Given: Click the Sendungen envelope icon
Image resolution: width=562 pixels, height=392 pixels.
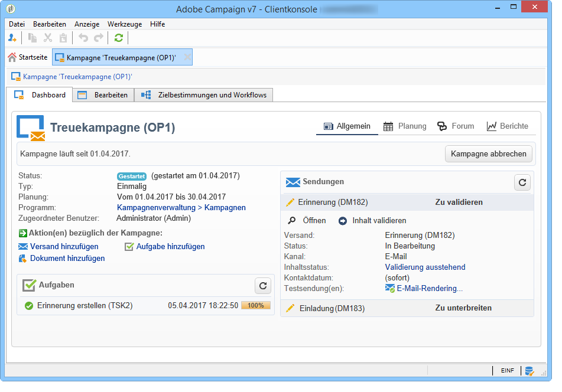Looking at the screenshot, I should pyautogui.click(x=293, y=182).
